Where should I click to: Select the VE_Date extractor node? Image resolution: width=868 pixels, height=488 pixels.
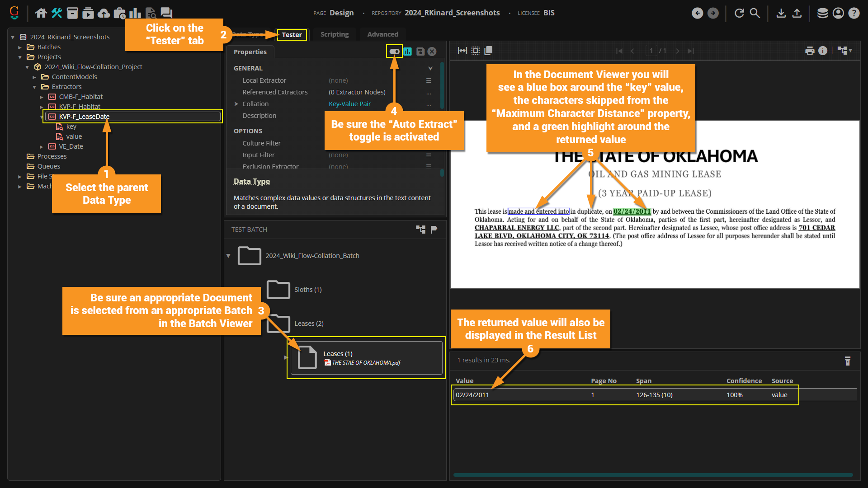point(71,146)
